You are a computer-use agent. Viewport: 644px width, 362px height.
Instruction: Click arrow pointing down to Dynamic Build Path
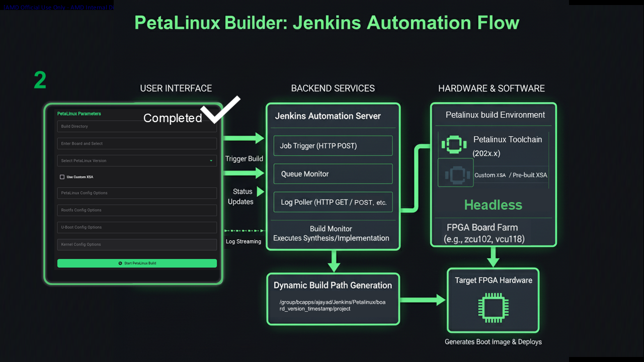334,261
